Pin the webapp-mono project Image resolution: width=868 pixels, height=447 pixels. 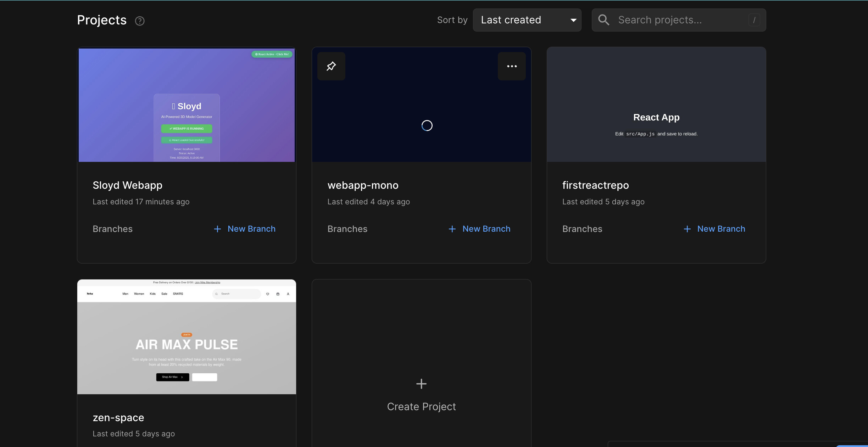[331, 66]
